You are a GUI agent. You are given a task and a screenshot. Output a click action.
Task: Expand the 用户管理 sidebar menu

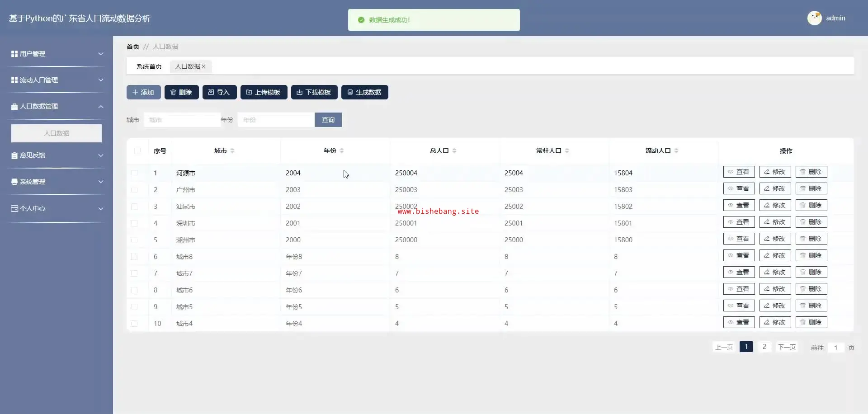pos(57,54)
